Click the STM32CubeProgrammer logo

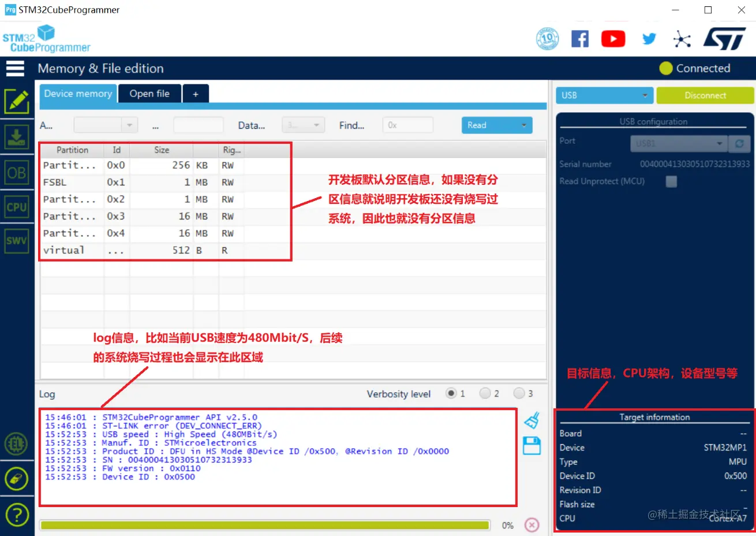[46, 39]
